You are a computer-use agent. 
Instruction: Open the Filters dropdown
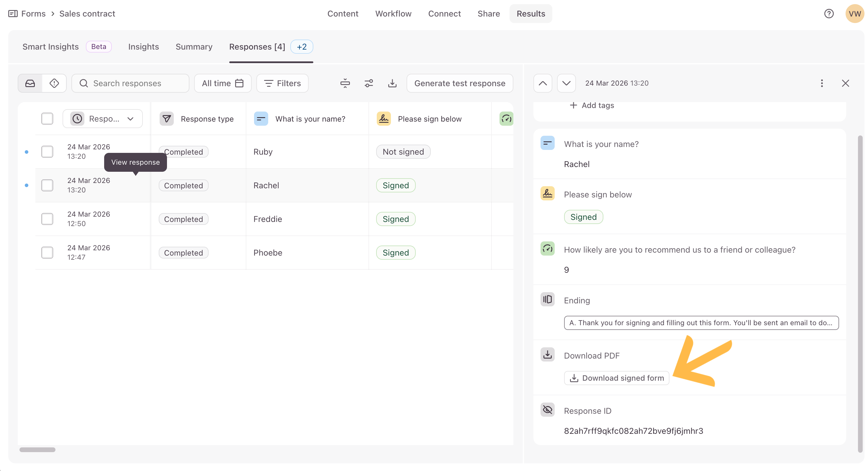[x=282, y=83]
